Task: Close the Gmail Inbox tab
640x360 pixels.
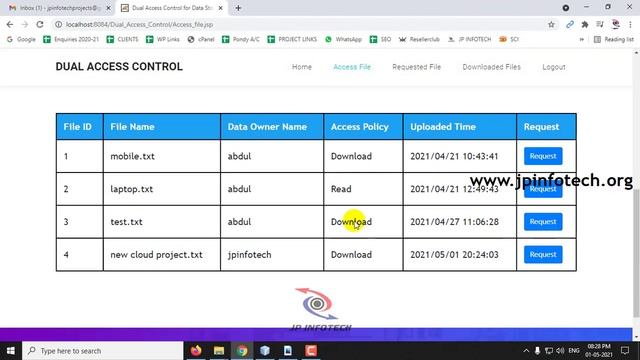Action: pyautogui.click(x=108, y=8)
